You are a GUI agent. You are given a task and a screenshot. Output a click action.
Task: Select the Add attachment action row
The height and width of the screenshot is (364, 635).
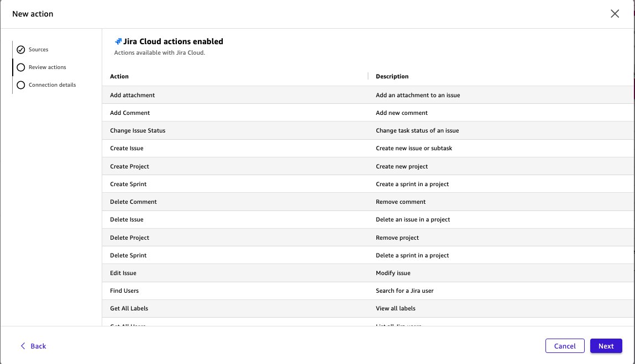pyautogui.click(x=221, y=94)
